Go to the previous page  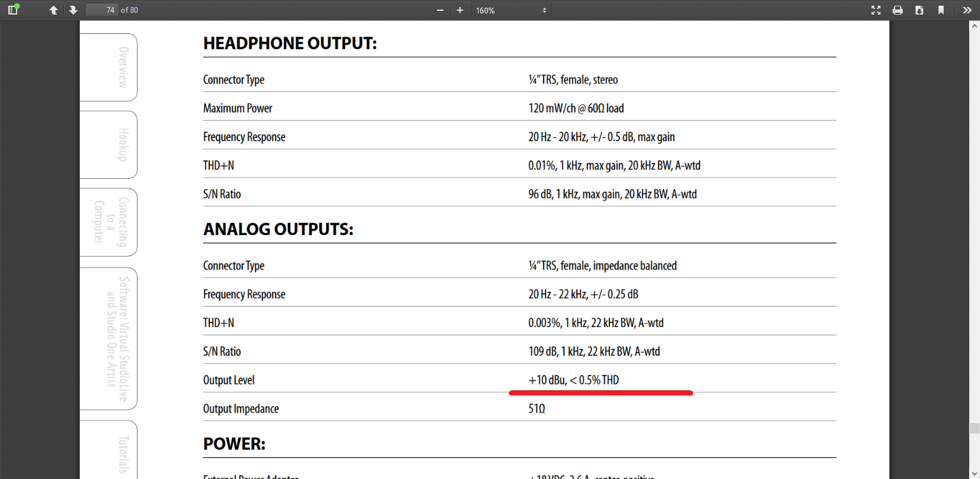[x=54, y=10]
